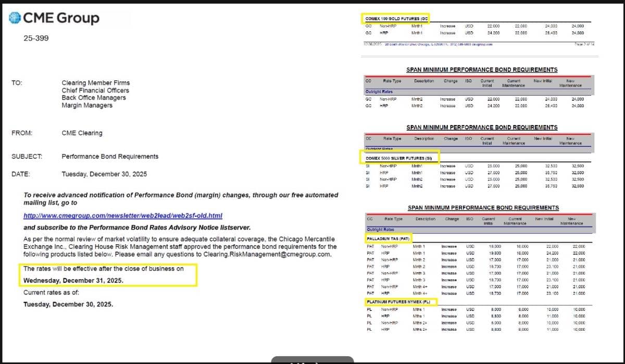Click the gray drag handle at bottom center
The image size is (625, 364).
tap(312, 360)
